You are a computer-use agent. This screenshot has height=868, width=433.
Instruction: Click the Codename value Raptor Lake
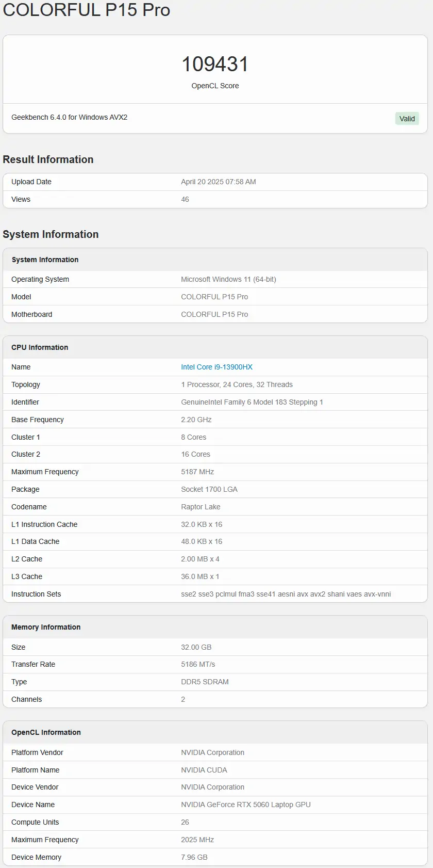pyautogui.click(x=201, y=507)
